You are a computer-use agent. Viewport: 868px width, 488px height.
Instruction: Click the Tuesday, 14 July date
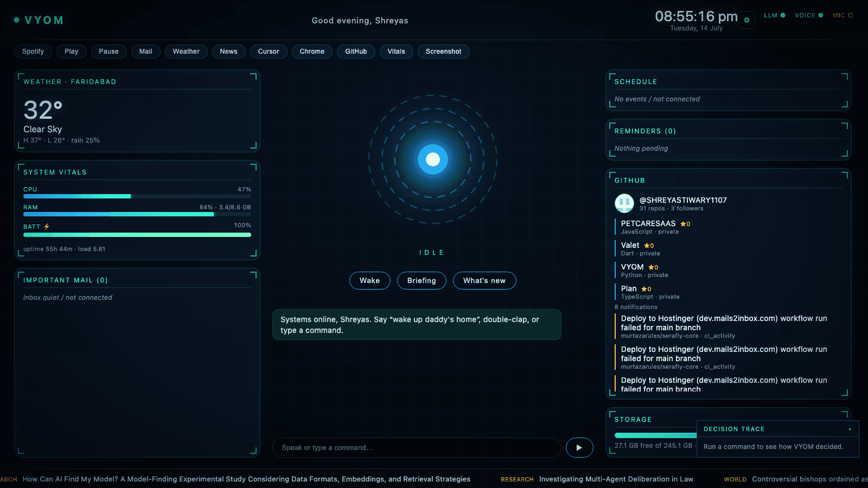(x=696, y=28)
